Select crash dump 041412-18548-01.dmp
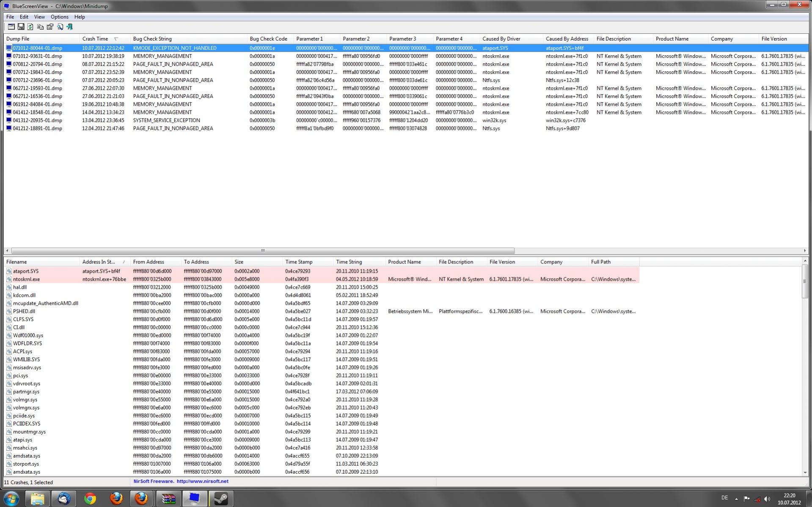The width and height of the screenshot is (812, 507). (x=406, y=112)
